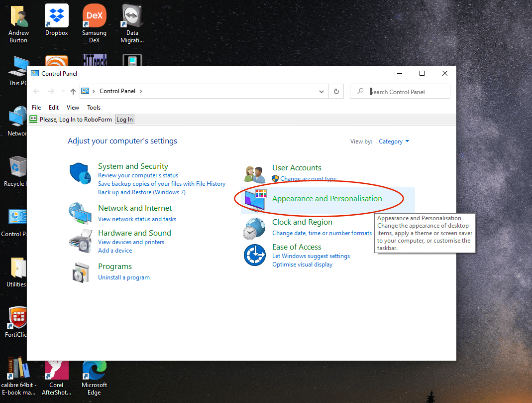Image resolution: width=532 pixels, height=403 pixels.
Task: Open the Programs category
Action: coord(114,267)
